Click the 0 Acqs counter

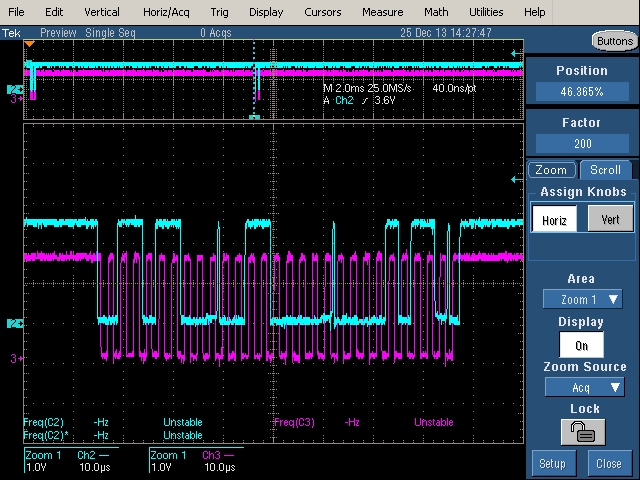coord(216,33)
